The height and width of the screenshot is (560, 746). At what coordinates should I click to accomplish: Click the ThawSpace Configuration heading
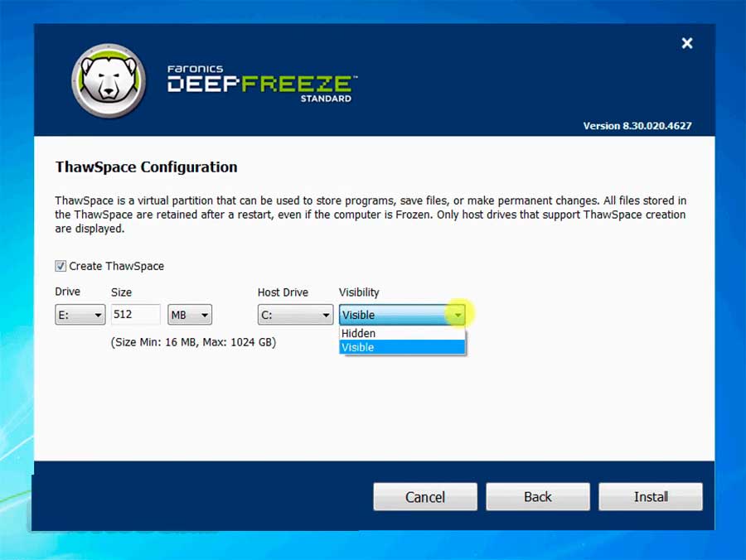pyautogui.click(x=146, y=167)
